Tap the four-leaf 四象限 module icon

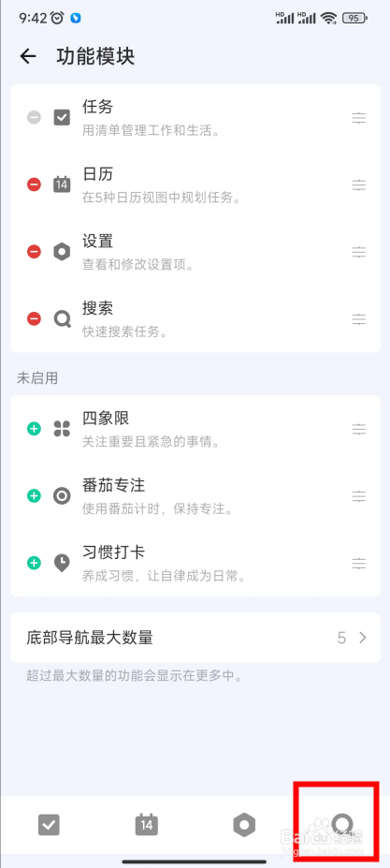(62, 429)
